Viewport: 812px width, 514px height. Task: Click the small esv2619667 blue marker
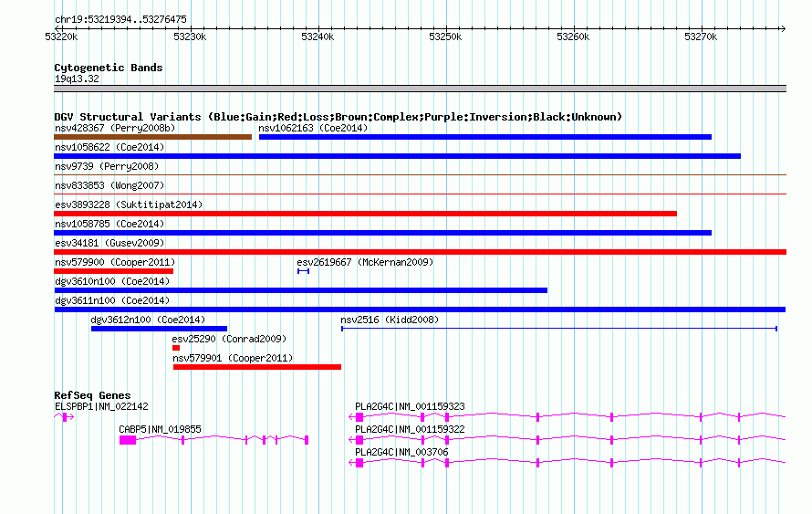304,271
